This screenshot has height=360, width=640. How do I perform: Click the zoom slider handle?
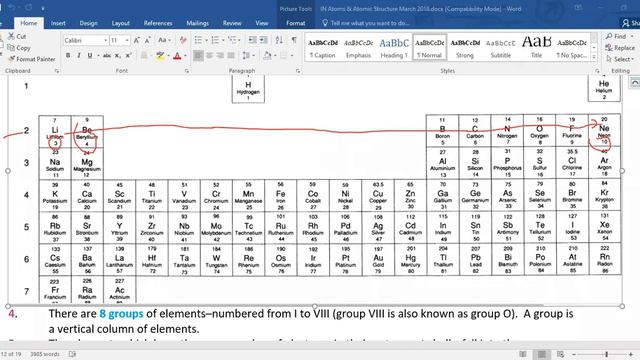pyautogui.click(x=607, y=354)
